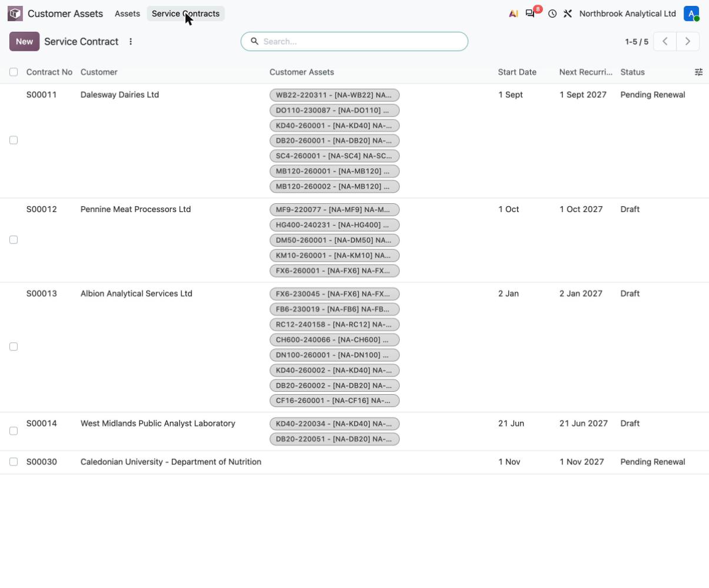This screenshot has width=709, height=588.
Task: Click the MB120-260001 asset tag
Action: [x=334, y=171]
